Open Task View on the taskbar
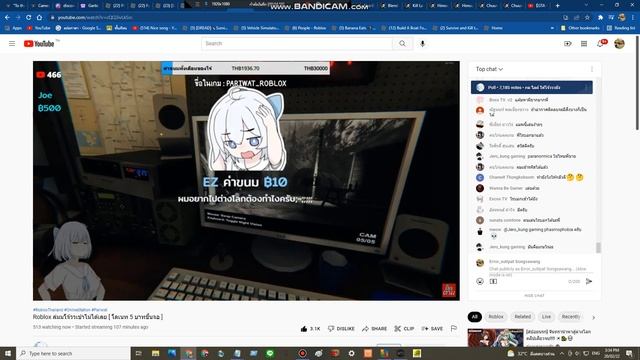This screenshot has height=360, width=640. [x=139, y=353]
